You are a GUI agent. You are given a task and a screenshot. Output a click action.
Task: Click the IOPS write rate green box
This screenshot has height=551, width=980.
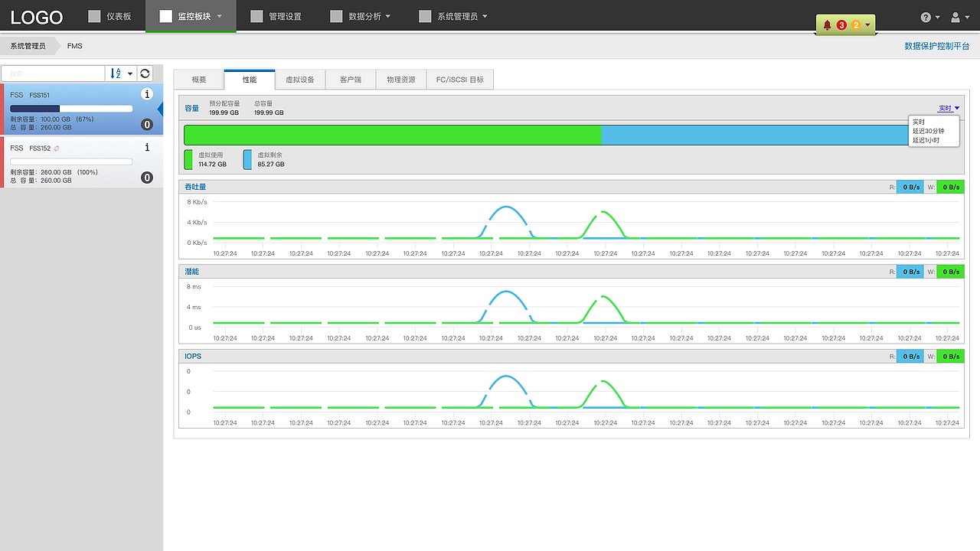click(x=950, y=357)
